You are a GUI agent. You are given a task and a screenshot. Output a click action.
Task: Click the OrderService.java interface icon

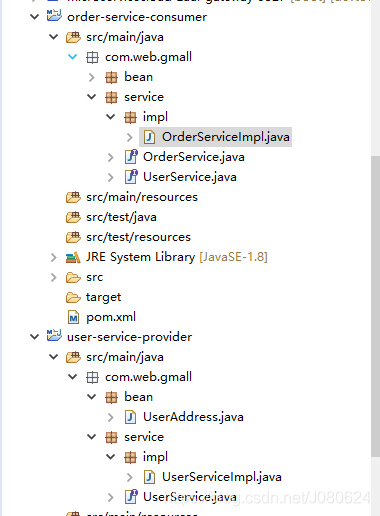pyautogui.click(x=131, y=157)
